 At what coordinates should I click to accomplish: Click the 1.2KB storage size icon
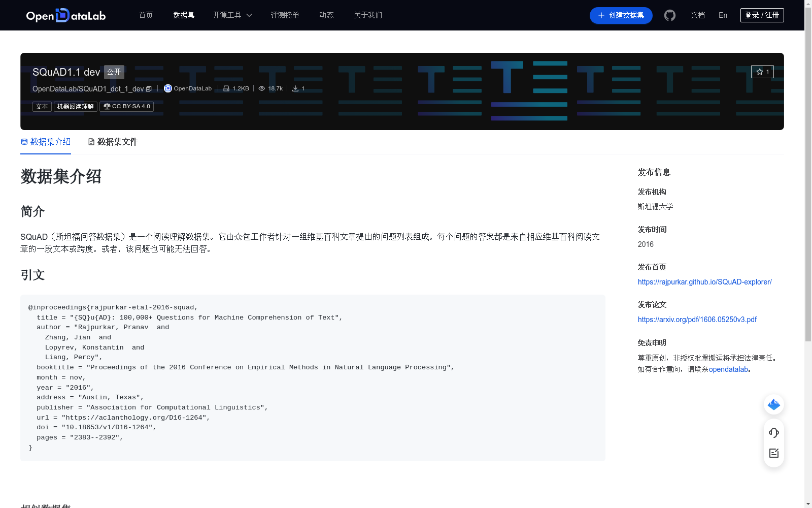tap(226, 88)
